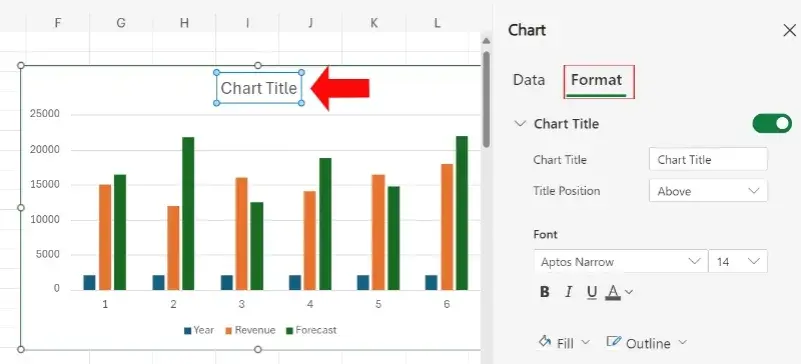
Task: Open the Format tab
Action: (x=596, y=80)
